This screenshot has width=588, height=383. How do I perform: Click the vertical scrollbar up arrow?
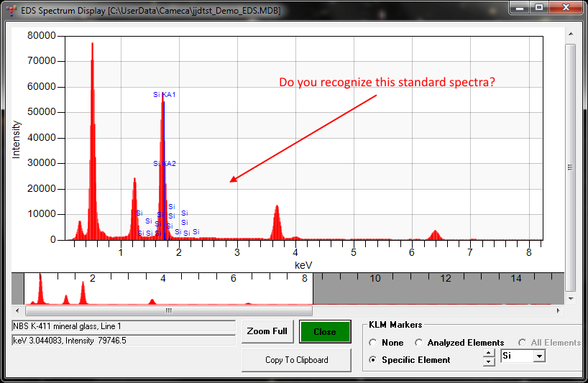pos(570,34)
